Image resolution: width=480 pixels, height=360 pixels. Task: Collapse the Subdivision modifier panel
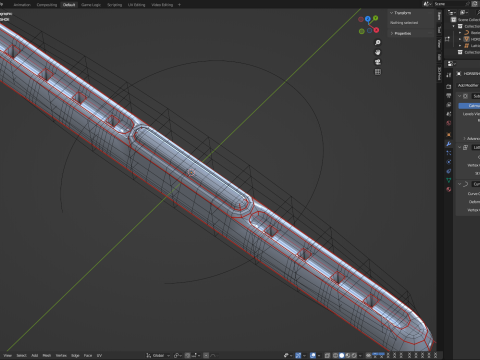[459, 96]
